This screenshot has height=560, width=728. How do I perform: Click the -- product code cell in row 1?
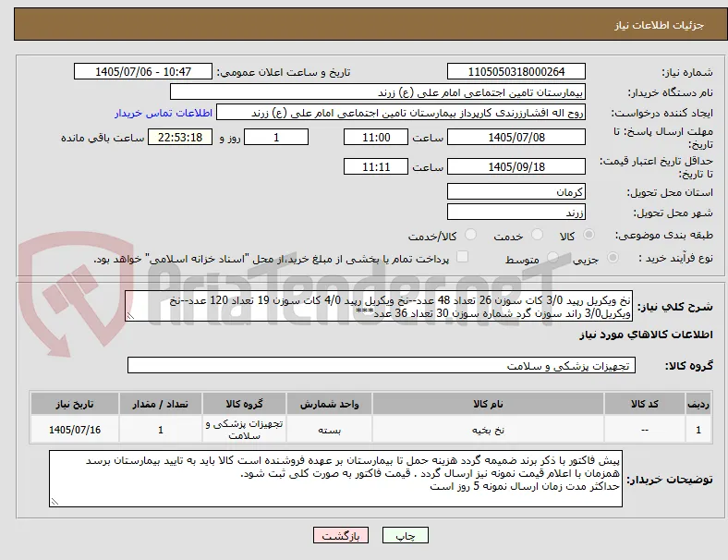point(645,430)
